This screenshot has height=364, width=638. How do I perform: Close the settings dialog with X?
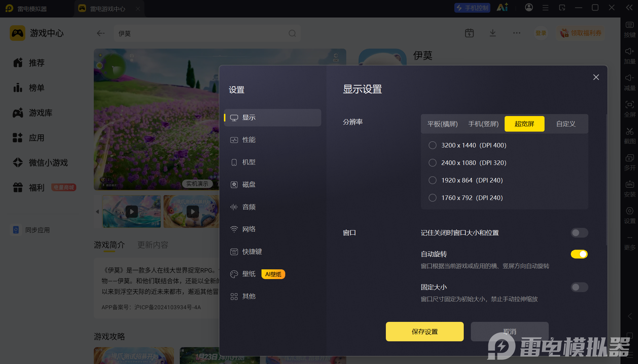(596, 77)
